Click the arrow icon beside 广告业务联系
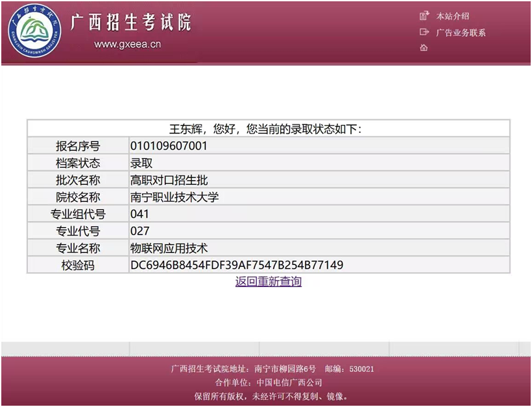 (x=424, y=32)
